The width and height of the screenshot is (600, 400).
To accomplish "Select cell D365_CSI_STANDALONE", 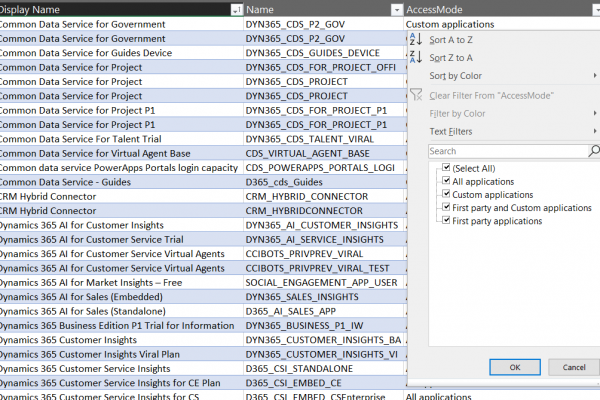I will tap(323, 369).
